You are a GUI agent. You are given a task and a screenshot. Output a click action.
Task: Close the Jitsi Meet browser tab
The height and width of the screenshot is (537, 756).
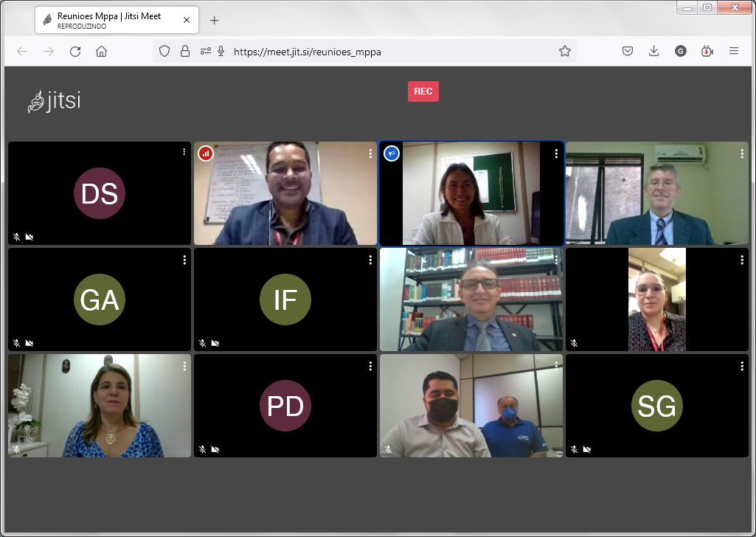coord(187,20)
